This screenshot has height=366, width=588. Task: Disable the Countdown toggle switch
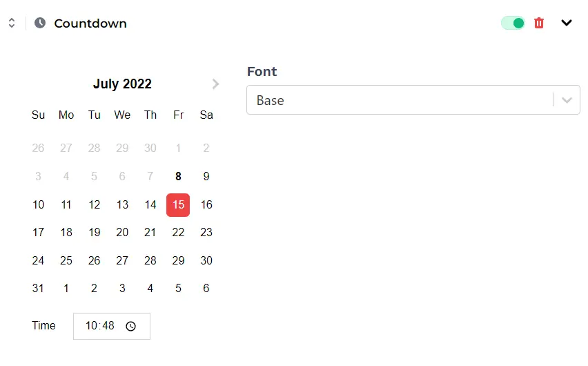pos(513,23)
